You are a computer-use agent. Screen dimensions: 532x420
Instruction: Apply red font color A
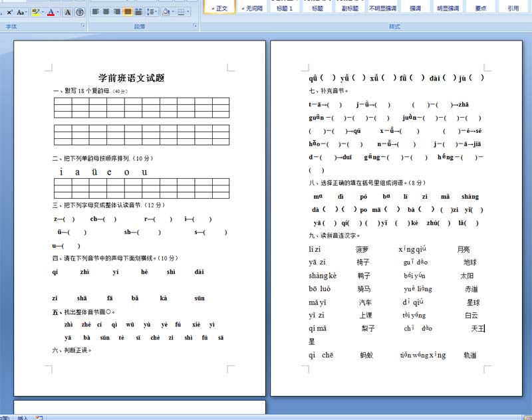[x=51, y=13]
